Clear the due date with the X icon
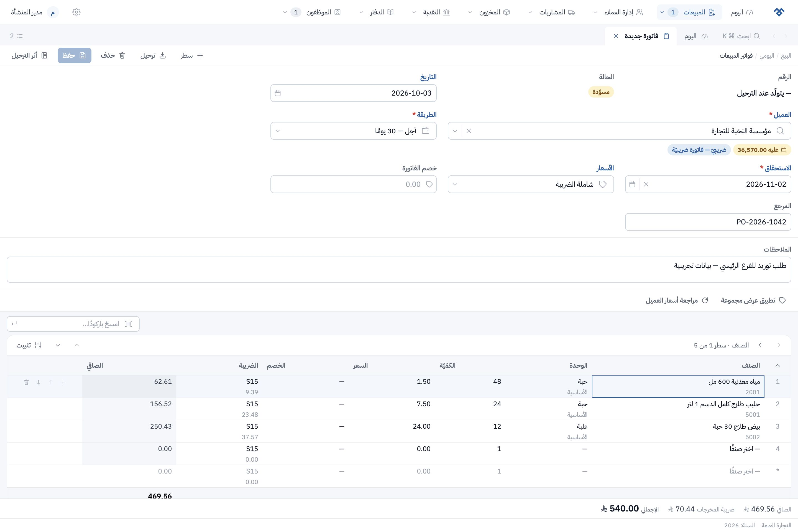The height and width of the screenshot is (532, 798). [x=646, y=184]
